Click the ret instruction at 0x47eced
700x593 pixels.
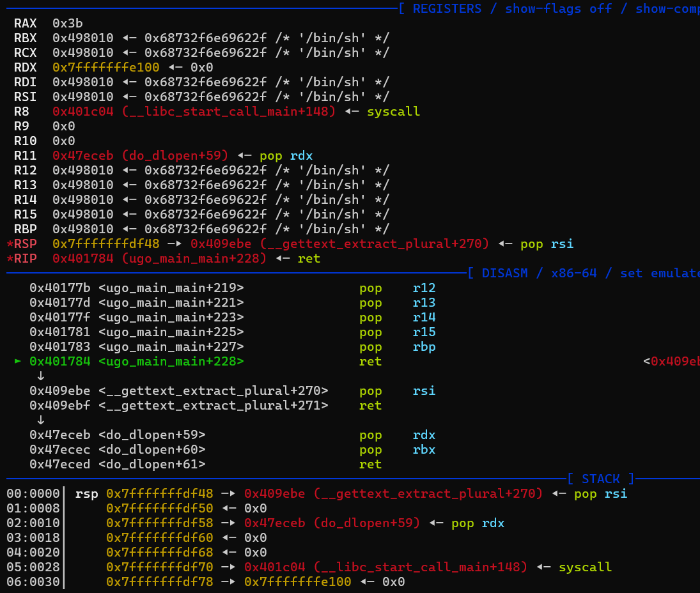[370, 464]
